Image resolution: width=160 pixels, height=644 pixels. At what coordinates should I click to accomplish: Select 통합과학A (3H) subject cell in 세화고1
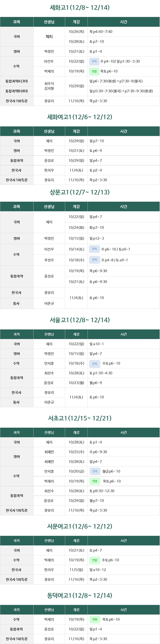pos(16,81)
